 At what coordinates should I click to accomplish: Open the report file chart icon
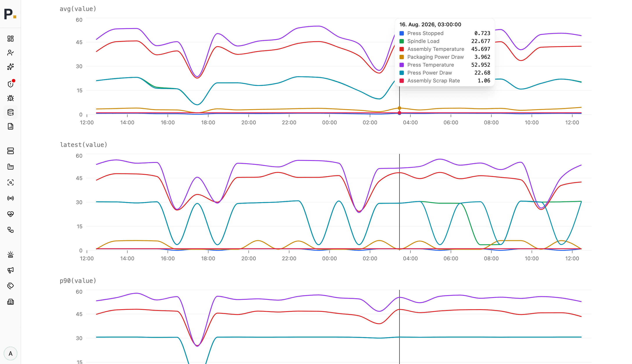(x=11, y=126)
